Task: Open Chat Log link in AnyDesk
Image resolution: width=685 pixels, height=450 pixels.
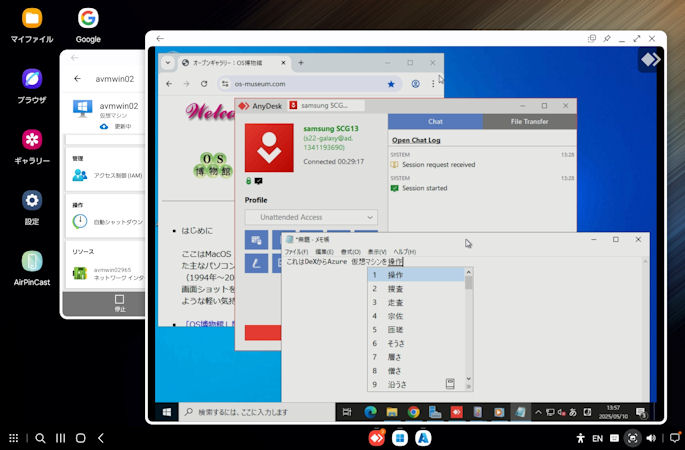Action: coord(416,140)
